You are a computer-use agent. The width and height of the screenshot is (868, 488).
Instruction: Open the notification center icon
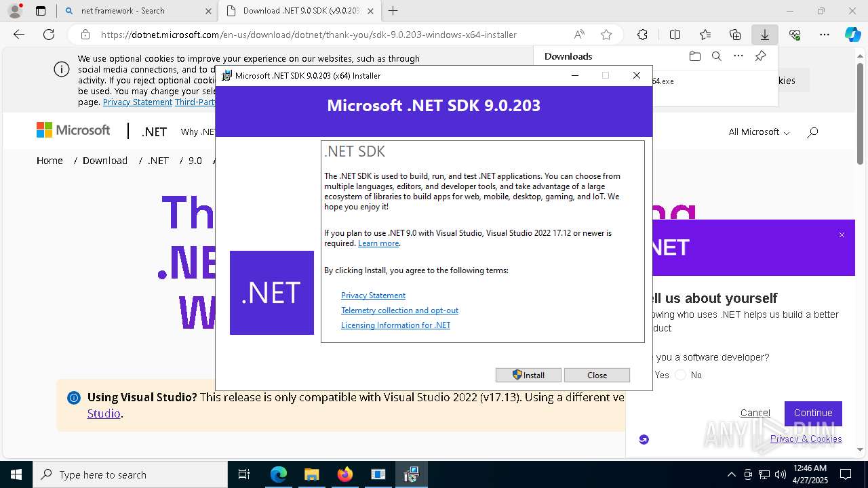[846, 474]
